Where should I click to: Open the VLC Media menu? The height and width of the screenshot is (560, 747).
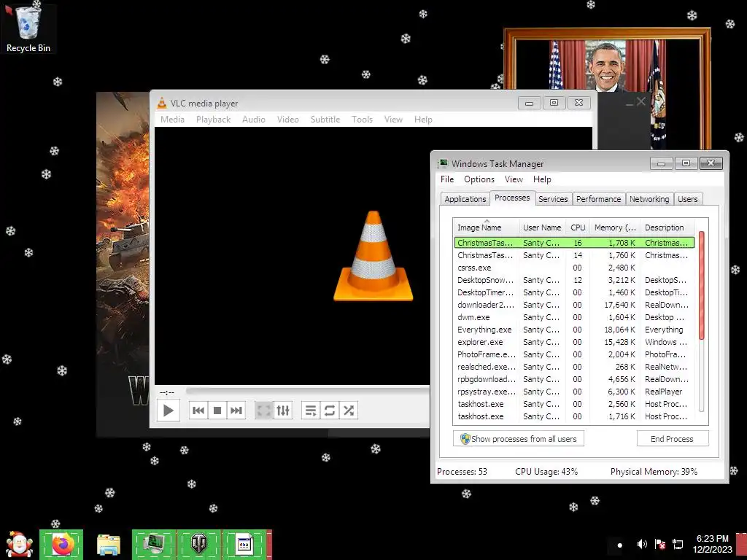[x=172, y=120]
